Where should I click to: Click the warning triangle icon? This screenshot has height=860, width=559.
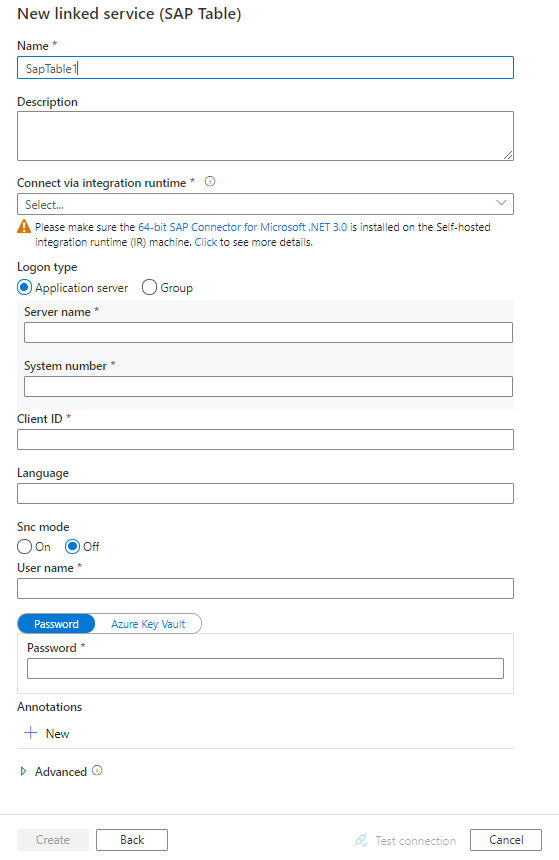(x=24, y=227)
